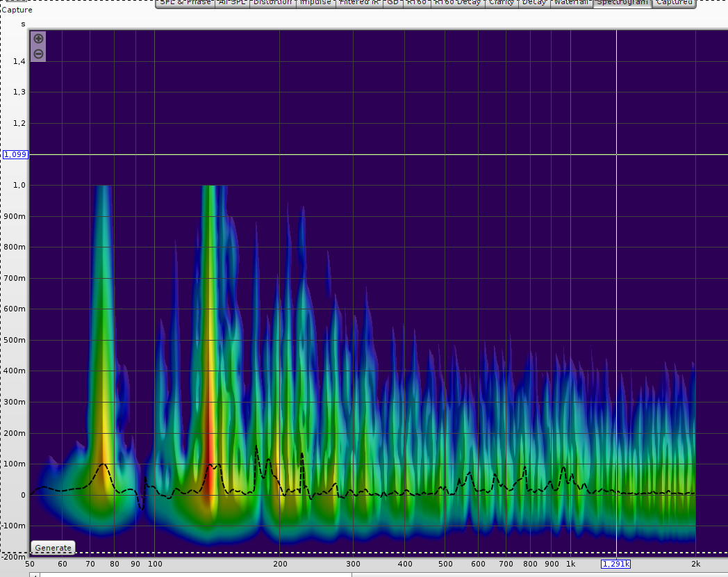Open the All SPL tab
Viewport: 728px width, 577px height.
(232, 3)
